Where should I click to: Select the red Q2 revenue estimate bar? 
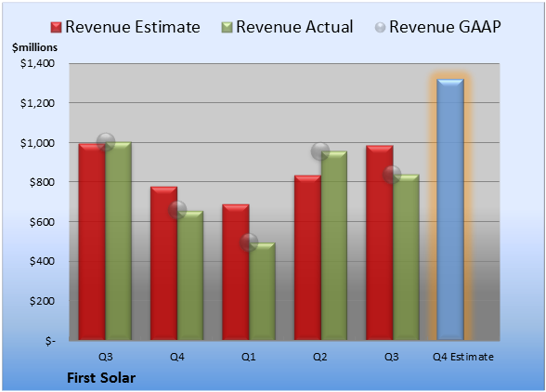tap(307, 257)
